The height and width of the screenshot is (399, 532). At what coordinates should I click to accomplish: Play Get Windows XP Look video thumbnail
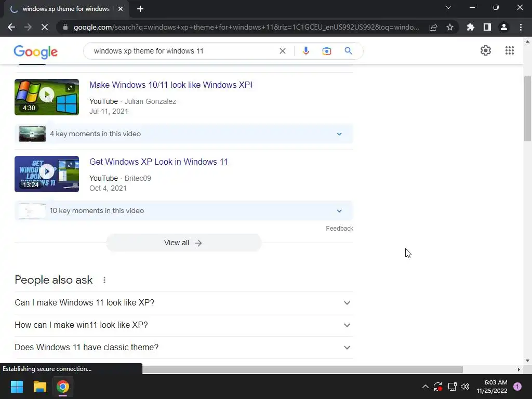pyautogui.click(x=47, y=174)
